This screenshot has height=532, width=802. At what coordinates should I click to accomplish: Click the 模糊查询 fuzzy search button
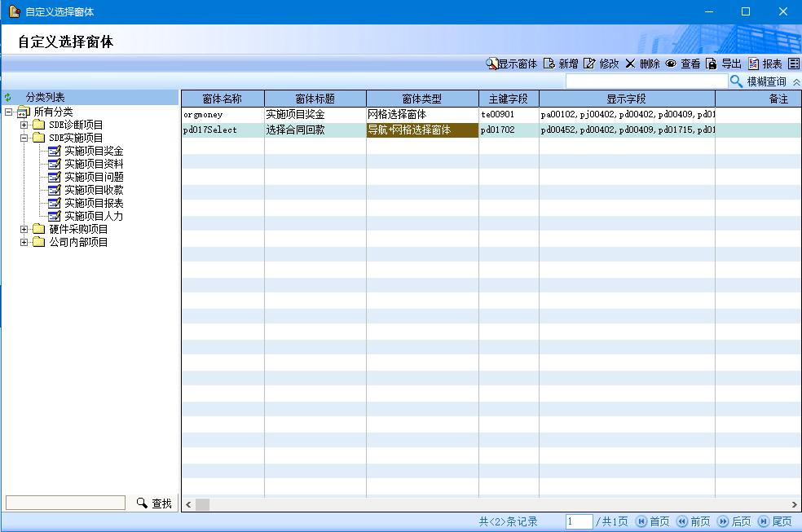point(758,81)
